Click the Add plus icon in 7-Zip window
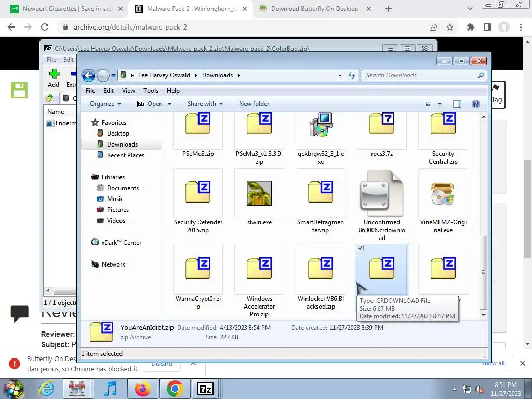The height and width of the screenshot is (399, 532). [x=54, y=74]
